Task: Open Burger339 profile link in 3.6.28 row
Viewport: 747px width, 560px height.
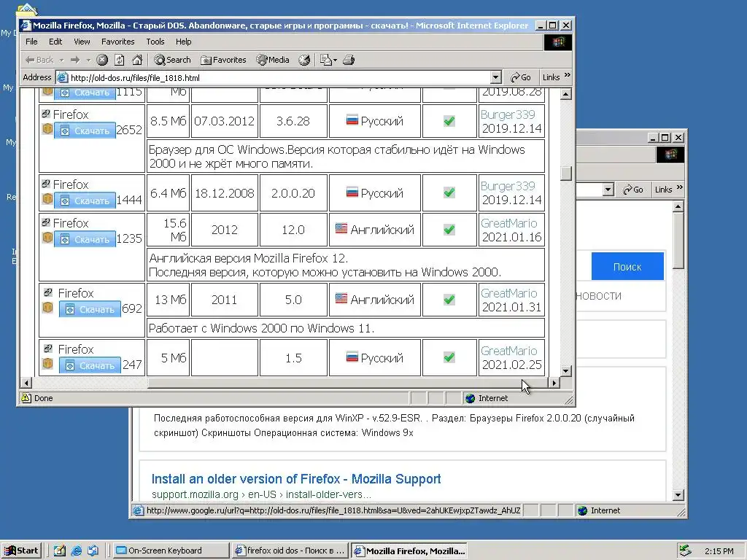Action: (x=508, y=114)
